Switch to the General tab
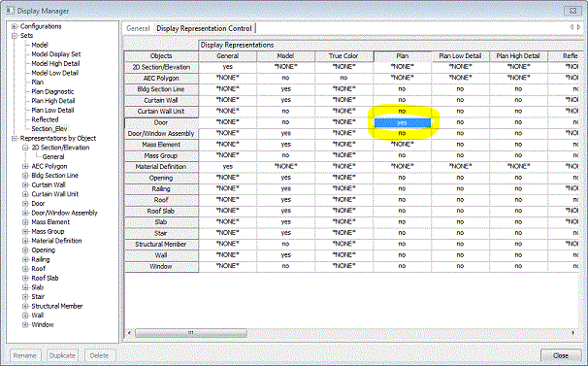588x366 pixels. (138, 28)
